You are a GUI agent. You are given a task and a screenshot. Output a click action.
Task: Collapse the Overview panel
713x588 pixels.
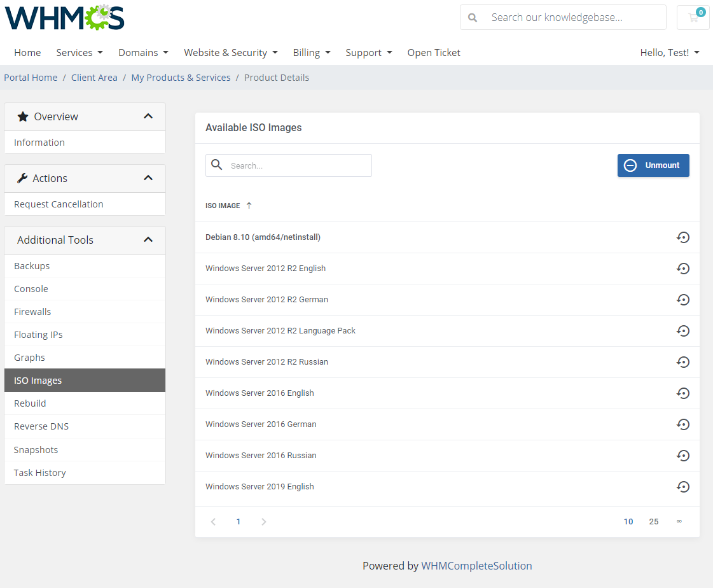pos(148,116)
